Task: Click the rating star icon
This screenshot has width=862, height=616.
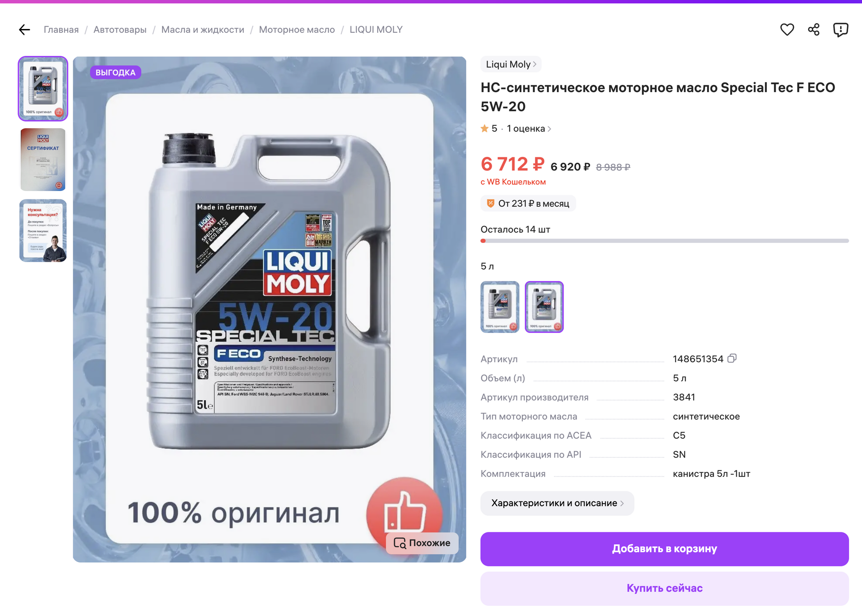Action: tap(485, 129)
